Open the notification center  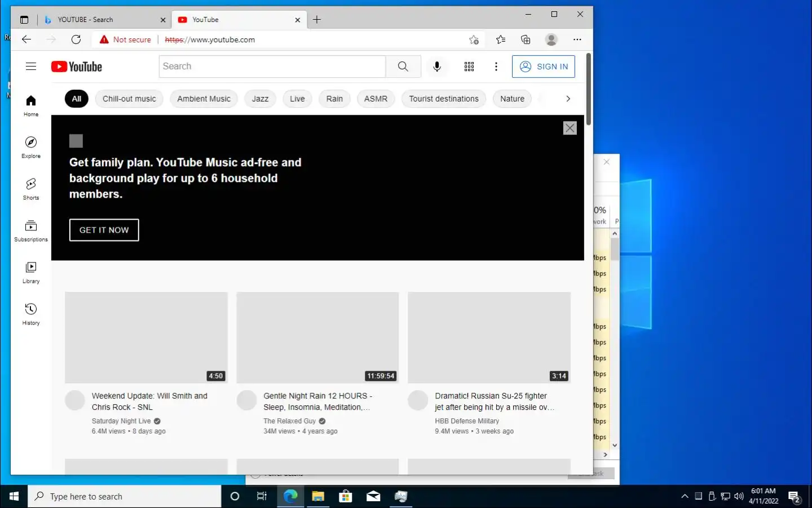tap(795, 497)
